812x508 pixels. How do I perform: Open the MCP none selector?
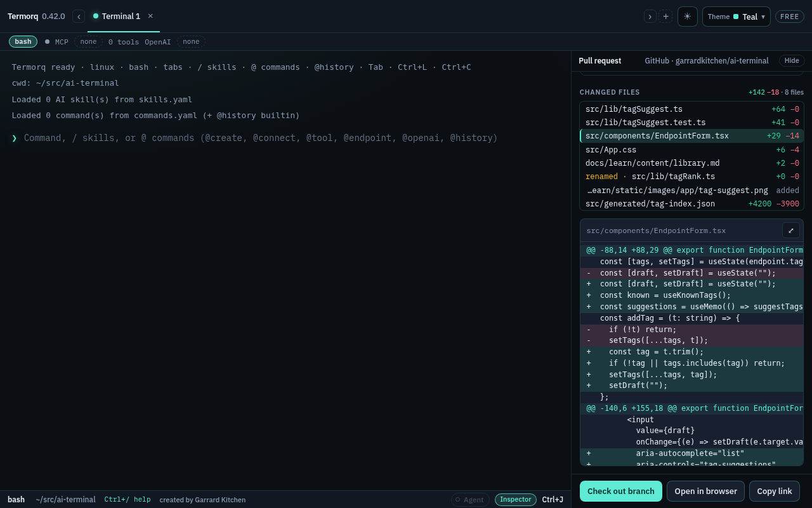(88, 42)
